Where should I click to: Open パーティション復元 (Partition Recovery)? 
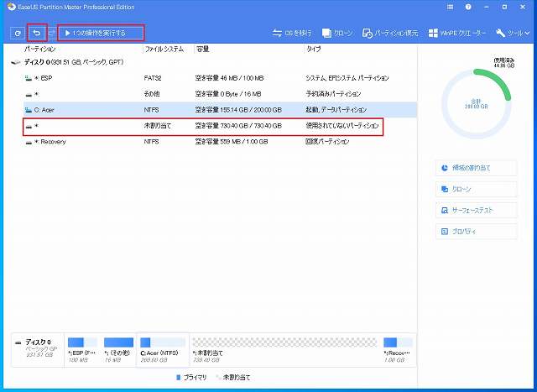[x=390, y=34]
